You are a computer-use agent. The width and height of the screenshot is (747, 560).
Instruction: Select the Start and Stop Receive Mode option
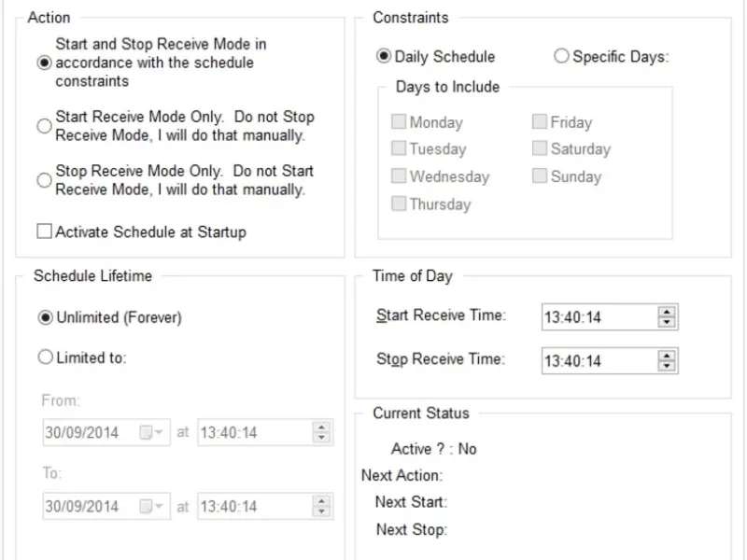click(x=44, y=63)
